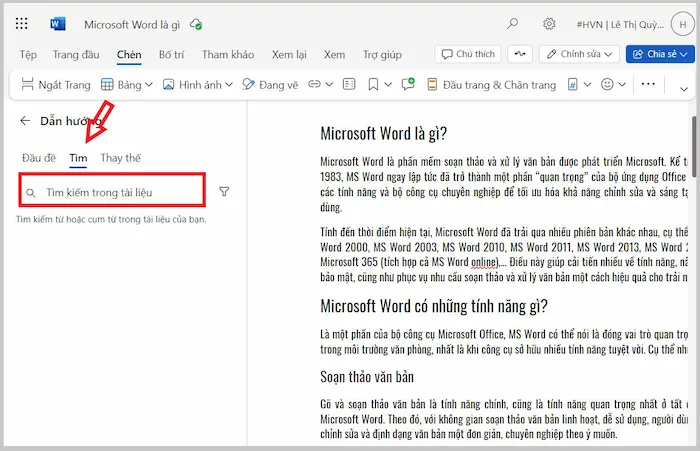Open the ribbon's more options ellipsis
Image resolution: width=700 pixels, height=451 pixels.
(647, 85)
